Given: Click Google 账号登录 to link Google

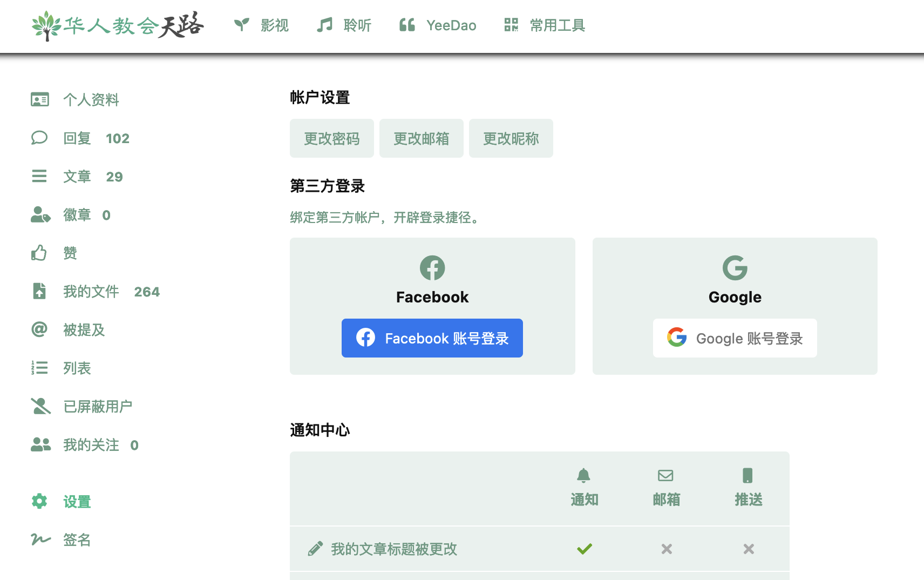Looking at the screenshot, I should point(735,338).
